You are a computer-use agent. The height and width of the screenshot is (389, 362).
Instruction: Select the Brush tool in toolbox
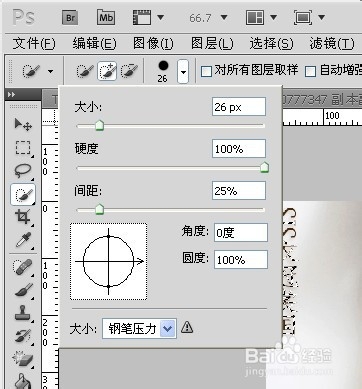tap(23, 290)
